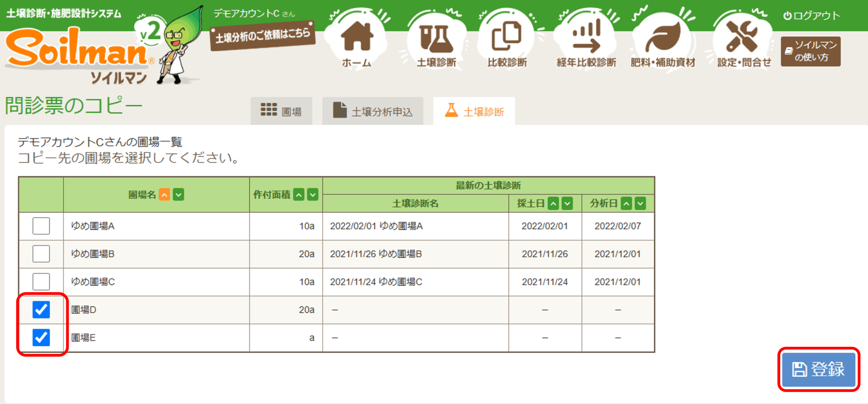
Task: Switch to the 圃場 tab
Action: click(281, 111)
